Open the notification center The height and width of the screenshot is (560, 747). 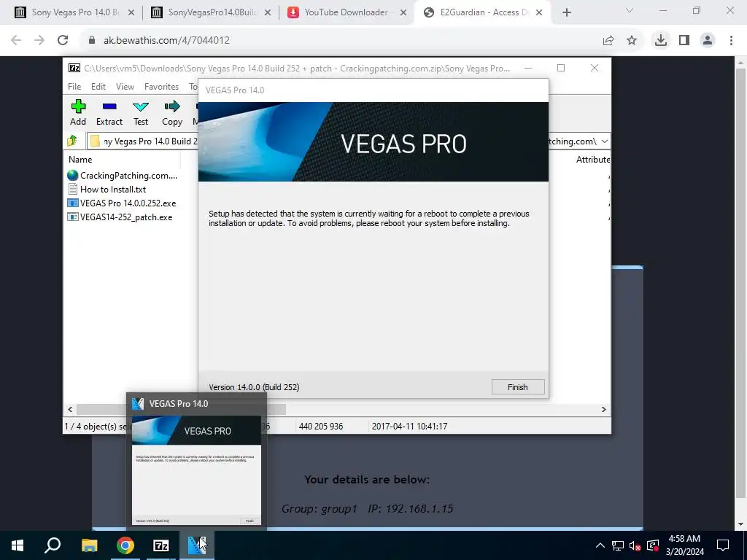[x=723, y=545]
